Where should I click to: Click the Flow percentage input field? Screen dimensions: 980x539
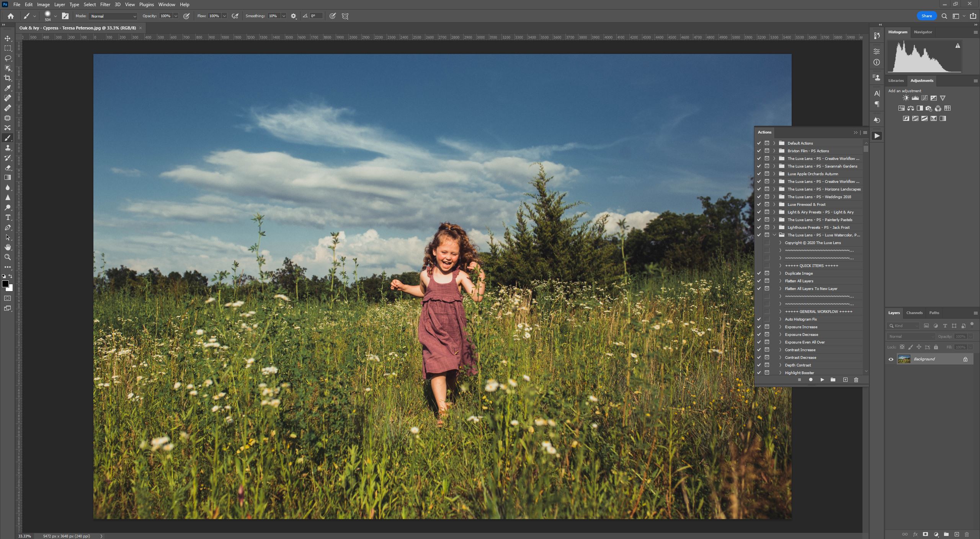pyautogui.click(x=214, y=16)
